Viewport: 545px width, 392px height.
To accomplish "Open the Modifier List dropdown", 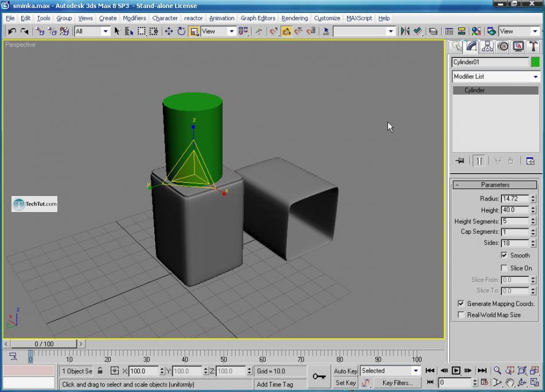I will pyautogui.click(x=496, y=77).
